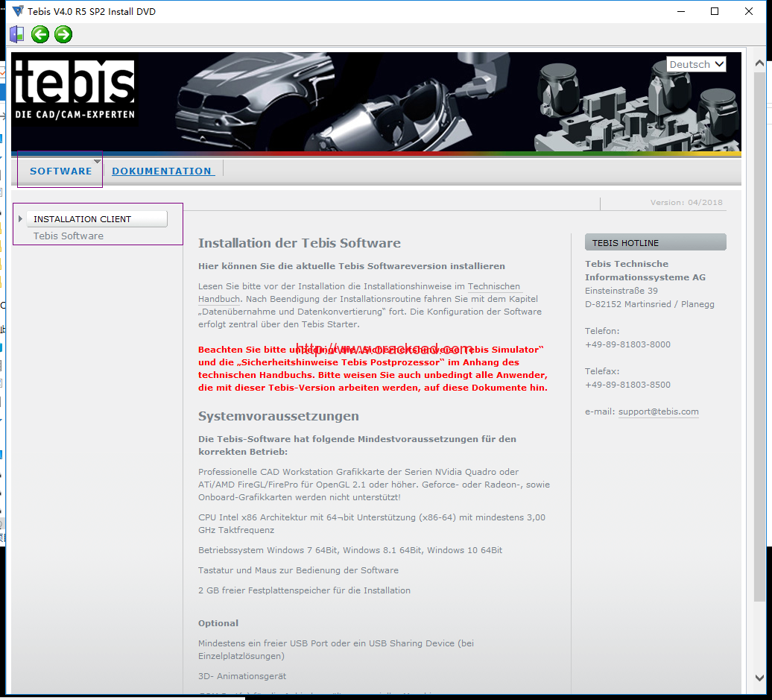Minimize the Tebis Install DVD window
The width and height of the screenshot is (772, 700).
(681, 11)
